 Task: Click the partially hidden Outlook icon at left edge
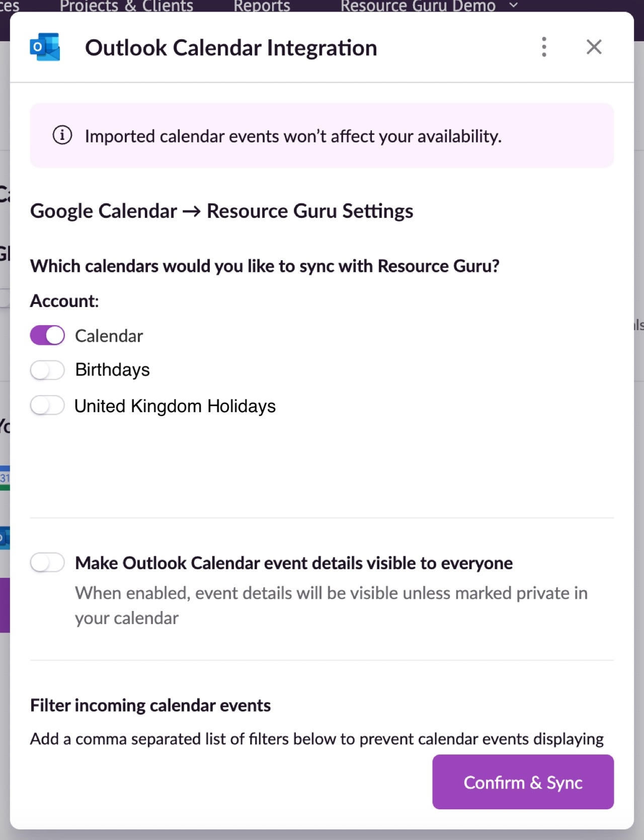click(5, 538)
